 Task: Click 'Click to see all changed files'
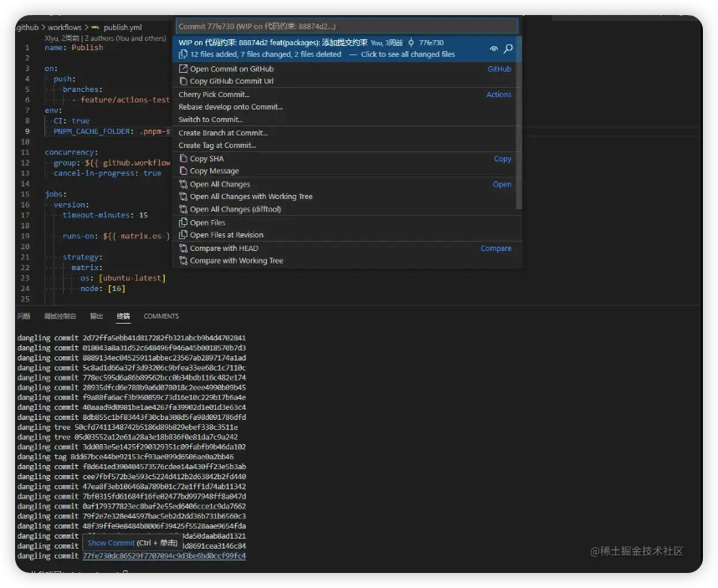click(x=408, y=54)
